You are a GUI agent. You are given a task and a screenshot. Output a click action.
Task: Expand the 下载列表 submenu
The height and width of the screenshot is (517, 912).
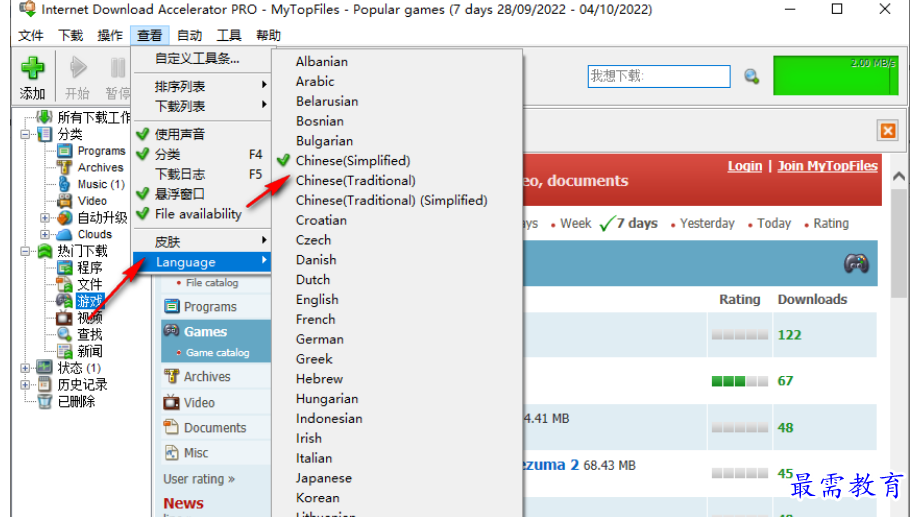point(202,106)
